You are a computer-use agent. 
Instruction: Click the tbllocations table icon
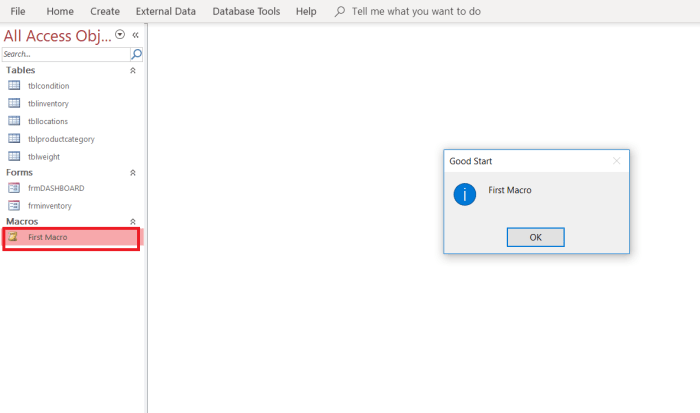(14, 121)
